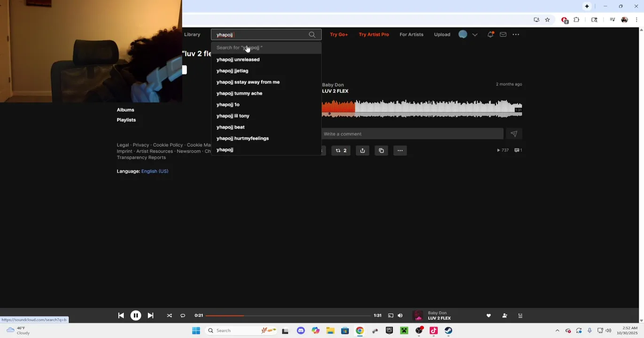Screen dimensions: 644x338
Task: Open the Upload page
Action: pos(442,35)
